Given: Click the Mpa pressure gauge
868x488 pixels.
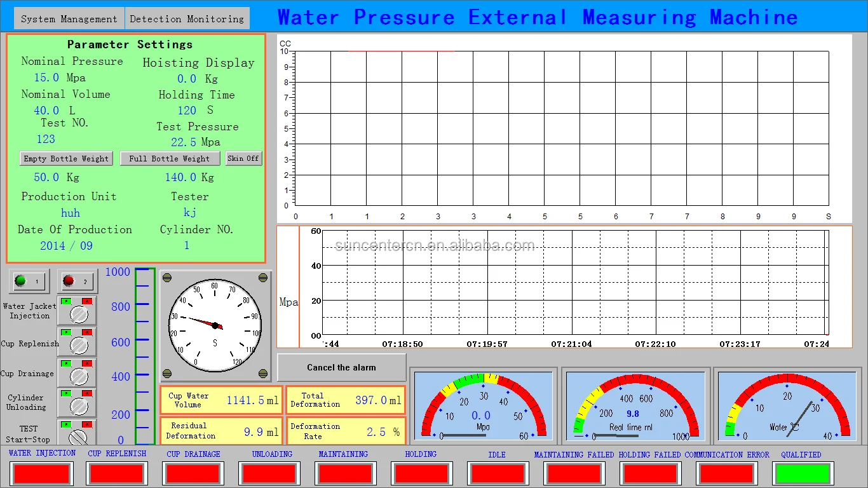Looking at the screenshot, I should click(482, 407).
